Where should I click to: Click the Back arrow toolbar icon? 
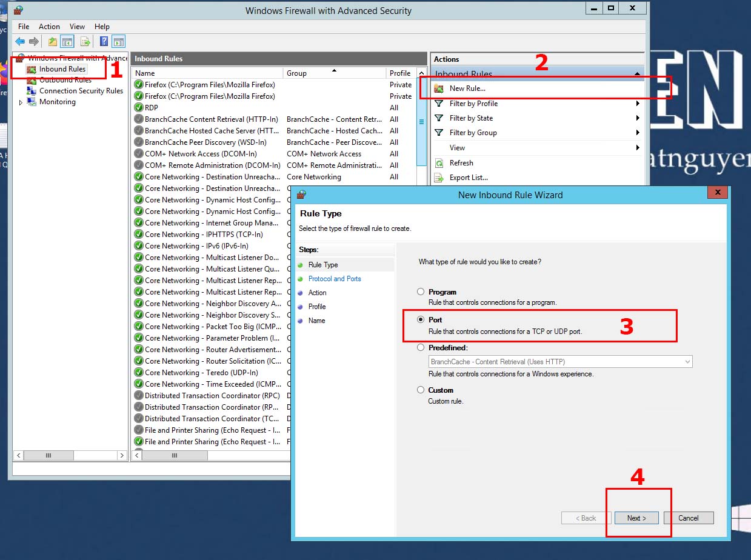coord(20,42)
